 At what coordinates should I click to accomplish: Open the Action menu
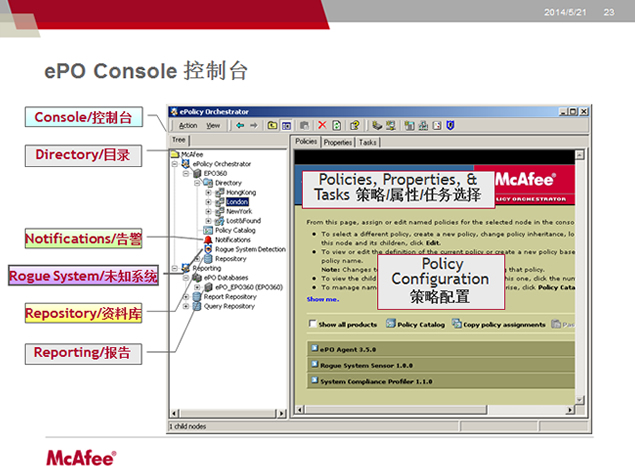point(188,126)
